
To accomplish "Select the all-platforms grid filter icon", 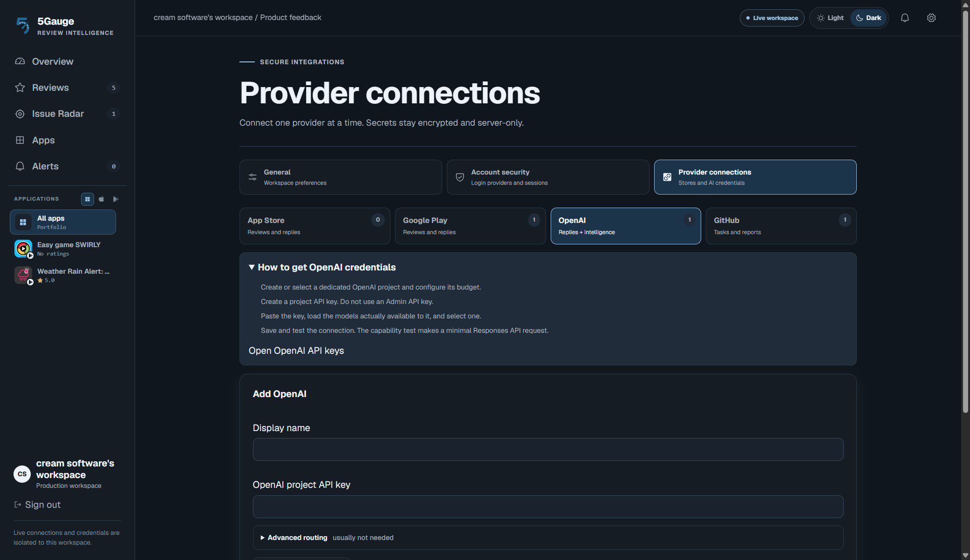I will 88,199.
